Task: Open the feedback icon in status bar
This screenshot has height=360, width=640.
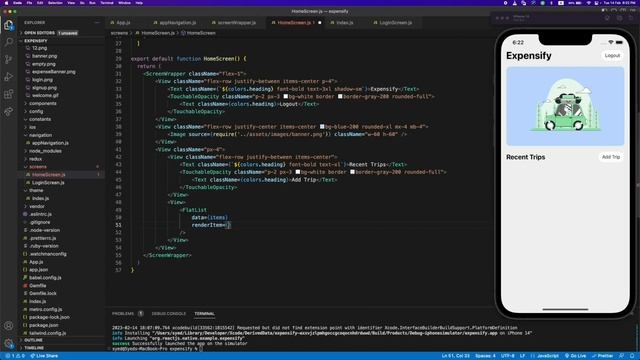Action: 621,356
